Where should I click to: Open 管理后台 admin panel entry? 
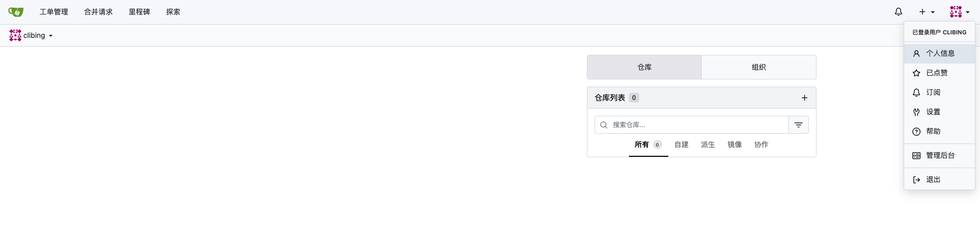coord(940,155)
